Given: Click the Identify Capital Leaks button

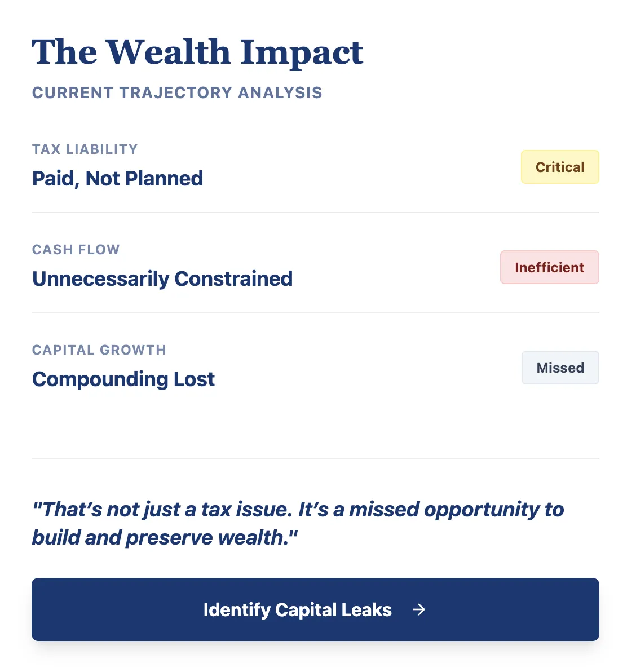Looking at the screenshot, I should click(x=315, y=609).
